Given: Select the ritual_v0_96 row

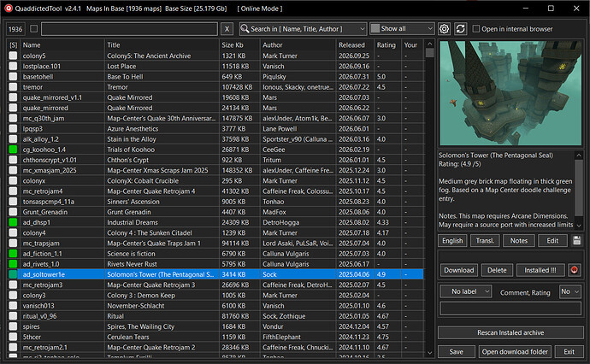Looking at the screenshot, I should tap(215, 316).
